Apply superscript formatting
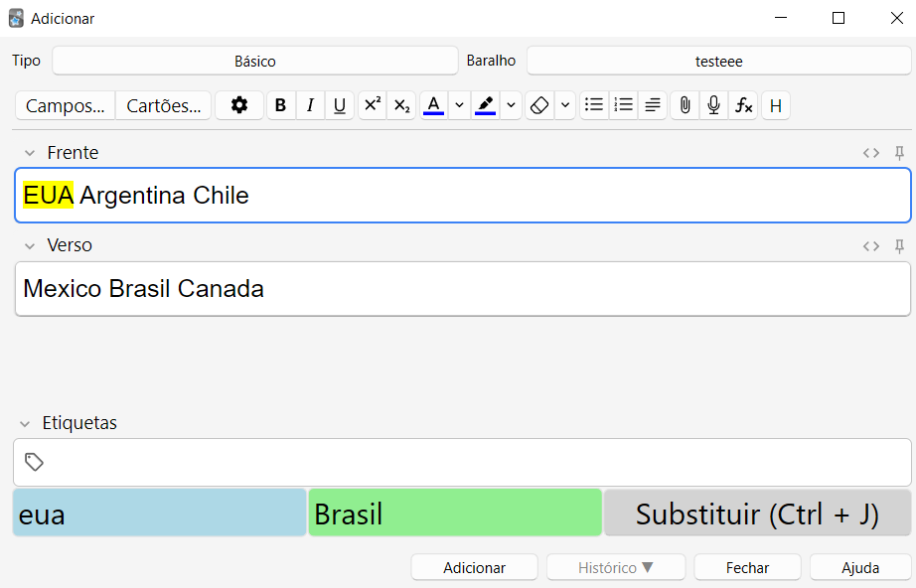This screenshot has width=916, height=588. click(x=372, y=105)
